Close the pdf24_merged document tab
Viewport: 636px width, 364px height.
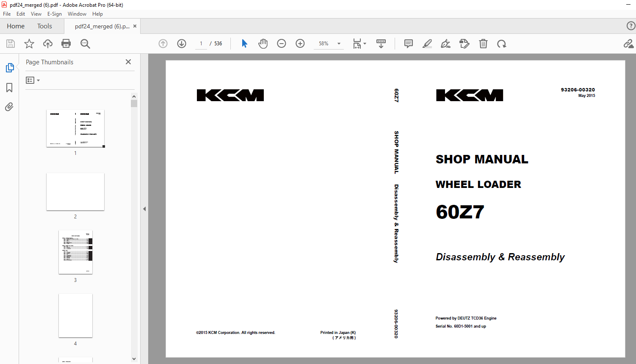pos(135,26)
